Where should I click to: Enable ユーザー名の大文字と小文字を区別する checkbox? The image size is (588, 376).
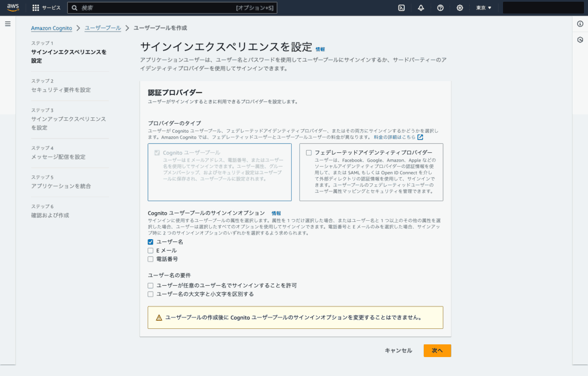click(150, 294)
